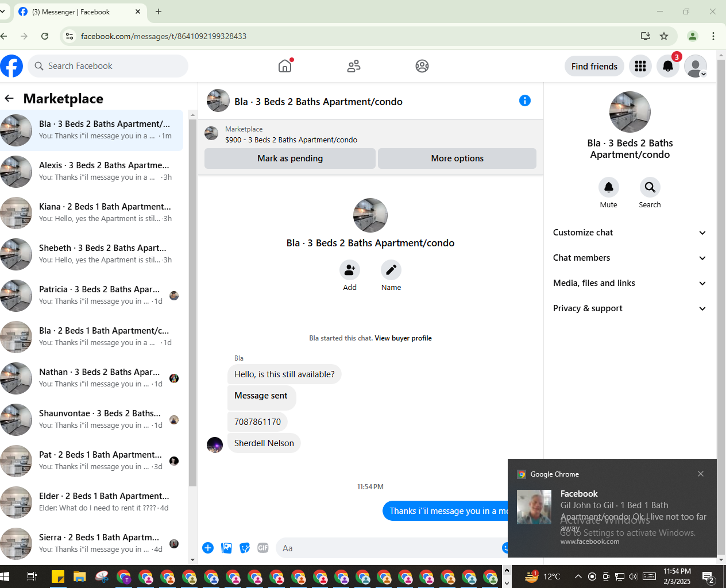Open the Facebook menu grid icon

(x=640, y=66)
